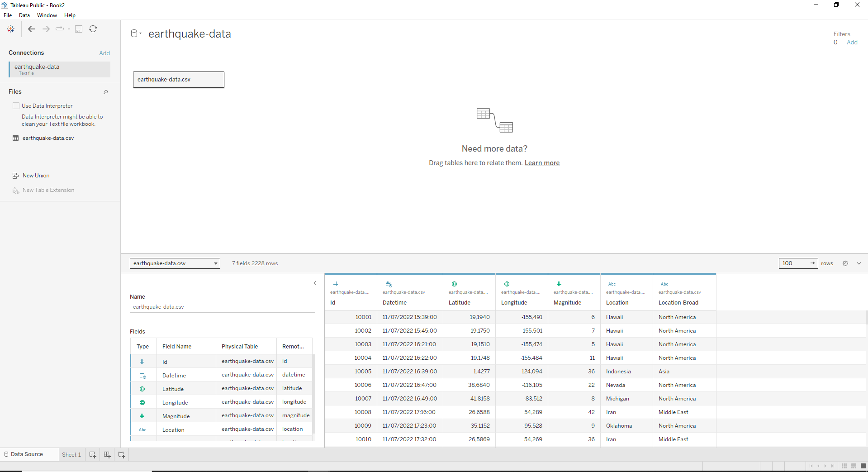Create a new dashboard
The image size is (868, 472).
click(x=107, y=455)
